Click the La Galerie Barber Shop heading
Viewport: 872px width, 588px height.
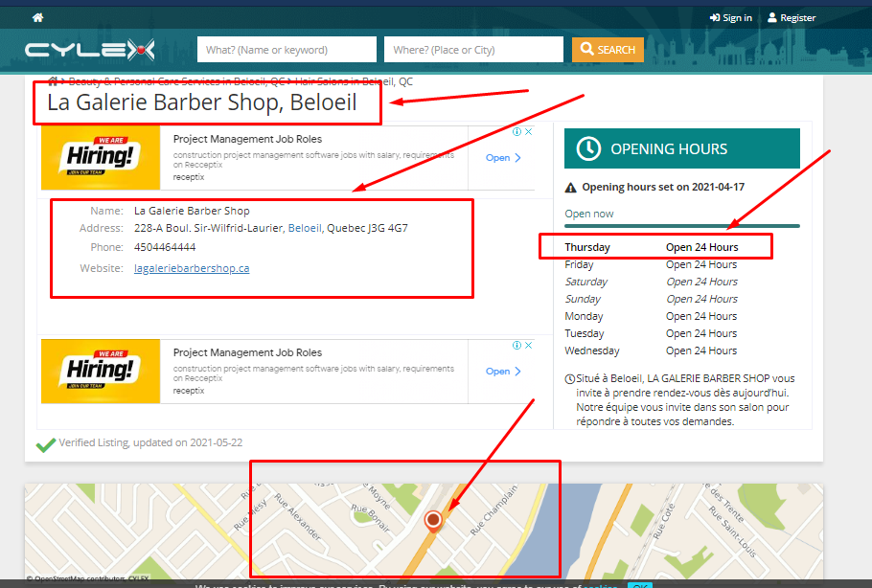pos(202,102)
